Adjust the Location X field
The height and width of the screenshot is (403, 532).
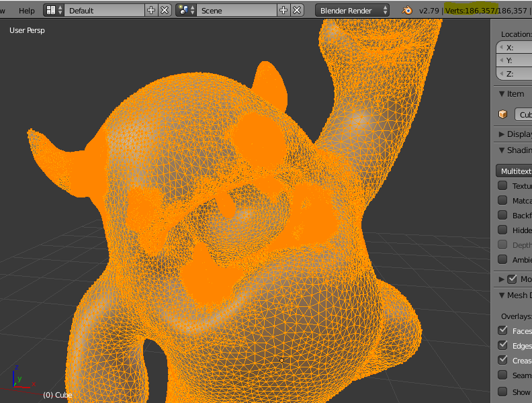(514, 48)
